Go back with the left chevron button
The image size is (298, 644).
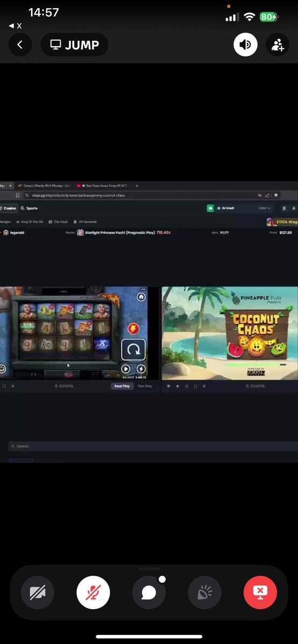pos(20,45)
